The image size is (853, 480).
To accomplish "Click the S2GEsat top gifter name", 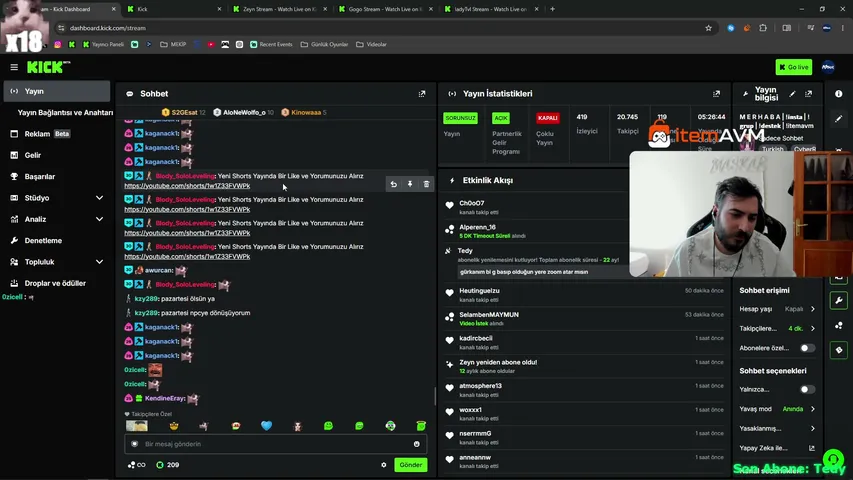I will click(x=184, y=112).
